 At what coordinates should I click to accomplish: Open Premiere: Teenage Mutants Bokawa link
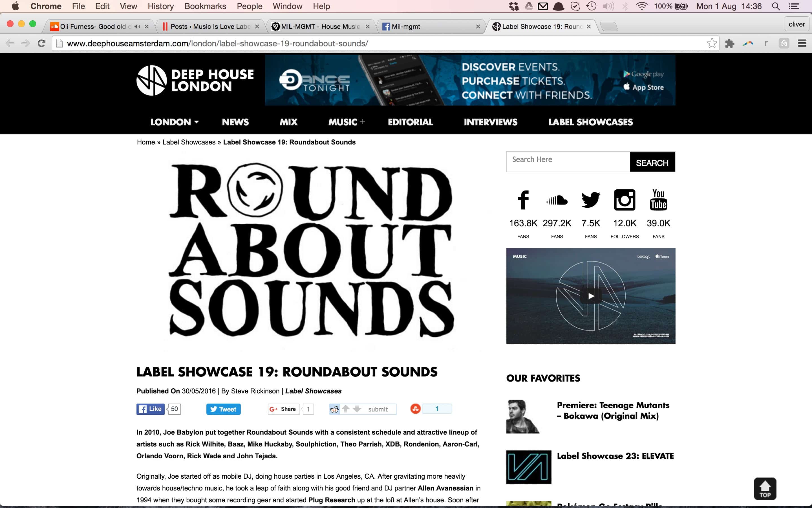[x=613, y=411]
